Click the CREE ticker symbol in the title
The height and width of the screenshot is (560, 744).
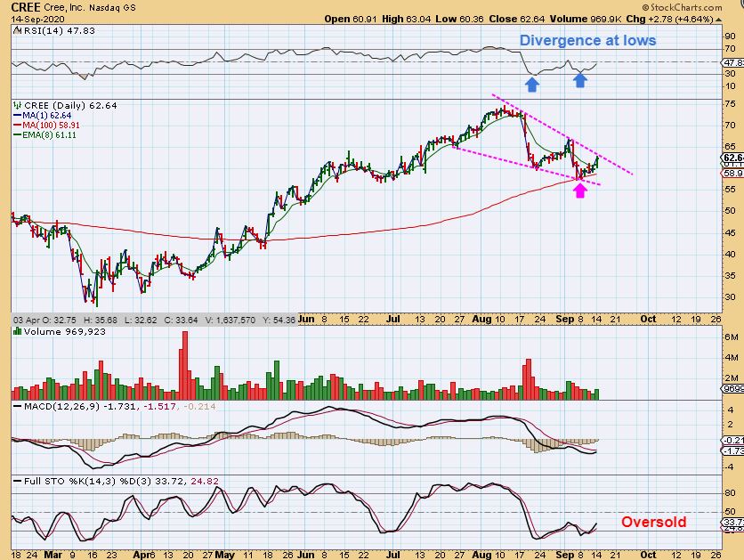[26, 7]
